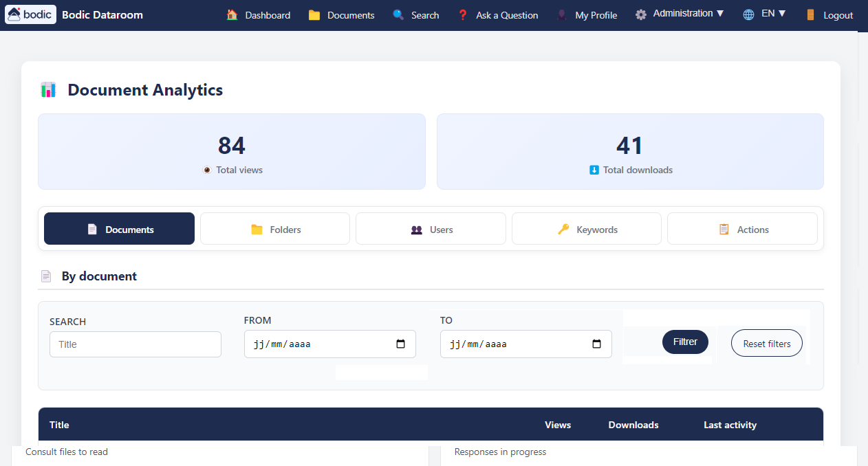Click the Title search field
The height and width of the screenshot is (466, 868).
click(135, 344)
